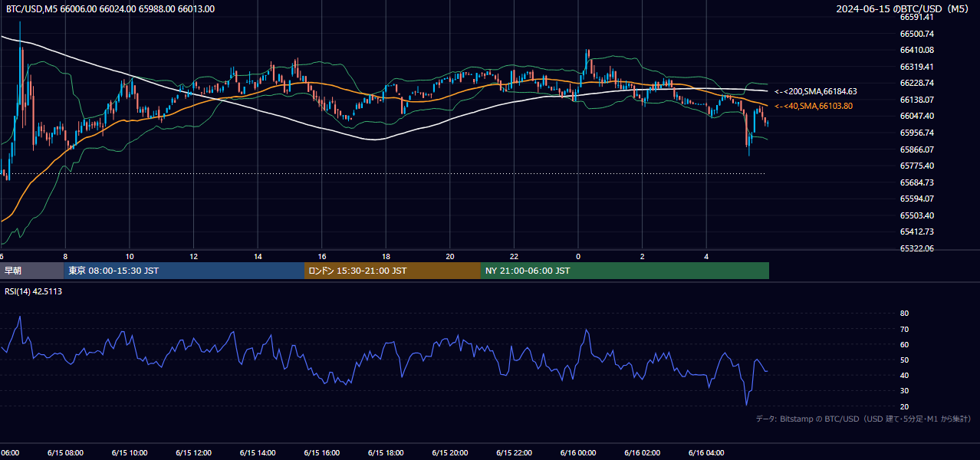The height and width of the screenshot is (460, 980).
Task: Click RSI scale value 60
Action: [x=904, y=344]
